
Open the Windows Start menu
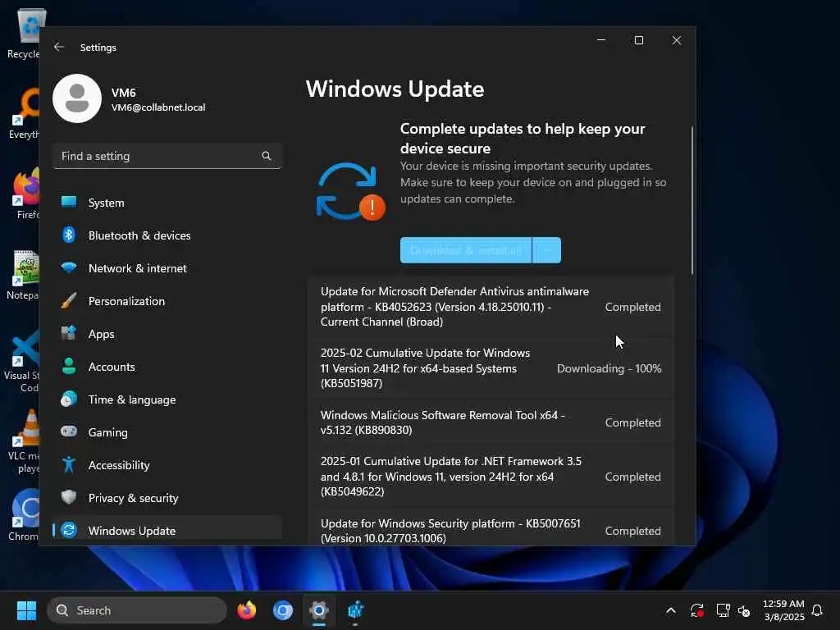tap(26, 610)
